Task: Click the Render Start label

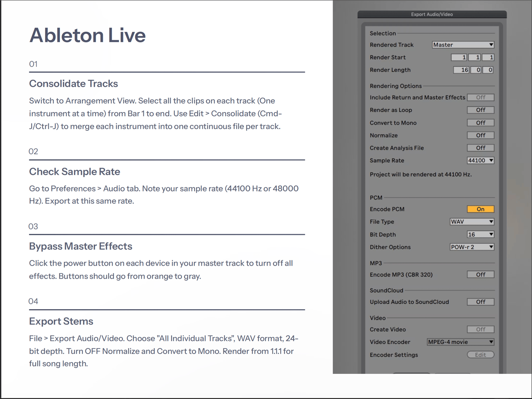Action: coord(388,57)
